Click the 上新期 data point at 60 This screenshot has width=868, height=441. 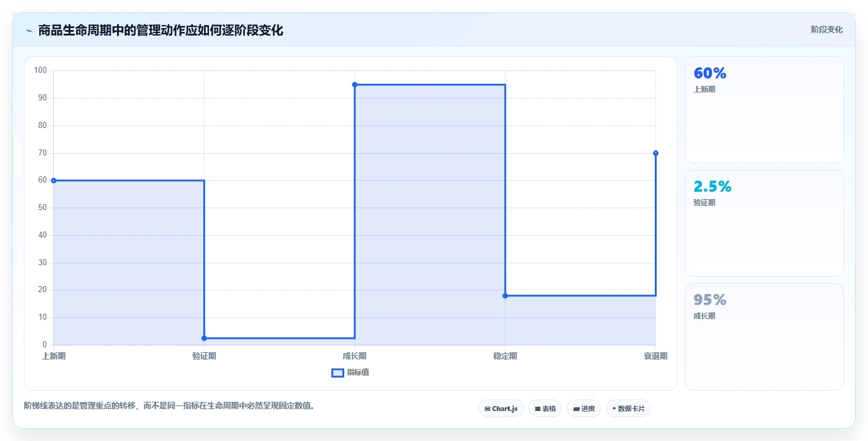(x=54, y=181)
